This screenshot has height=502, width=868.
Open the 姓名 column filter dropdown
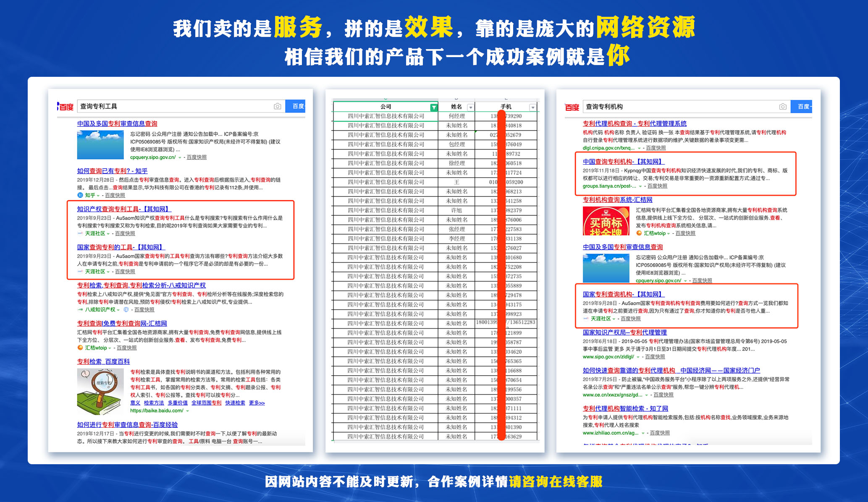[470, 107]
